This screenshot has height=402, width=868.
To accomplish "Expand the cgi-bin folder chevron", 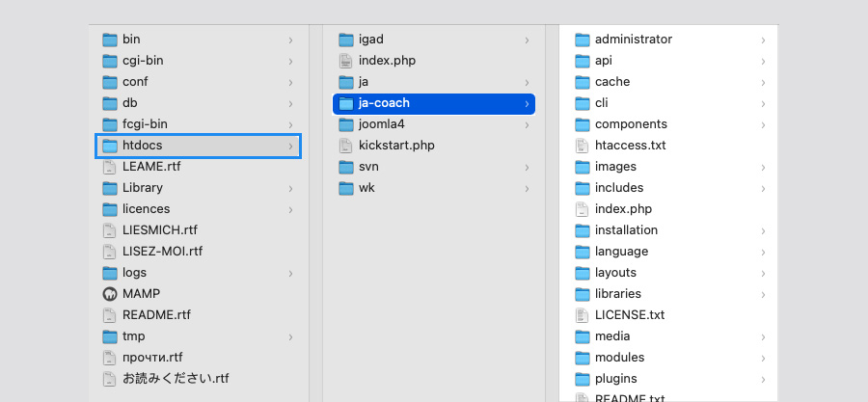I will [290, 62].
